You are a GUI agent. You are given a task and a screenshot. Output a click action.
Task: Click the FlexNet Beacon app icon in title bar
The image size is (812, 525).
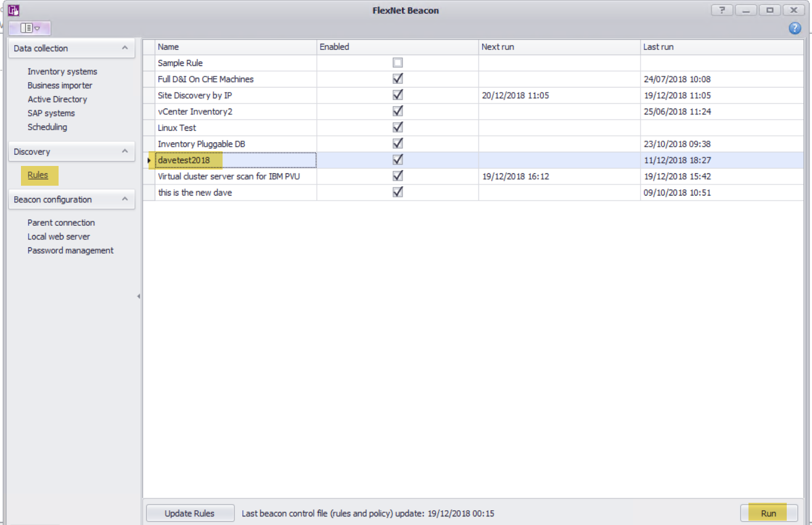click(14, 10)
